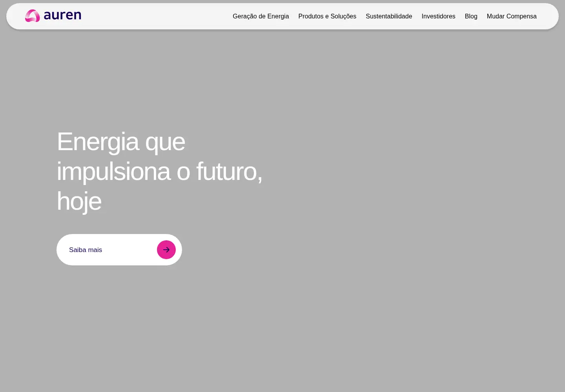Click the Auren logo
This screenshot has width=565, height=392.
click(x=53, y=16)
